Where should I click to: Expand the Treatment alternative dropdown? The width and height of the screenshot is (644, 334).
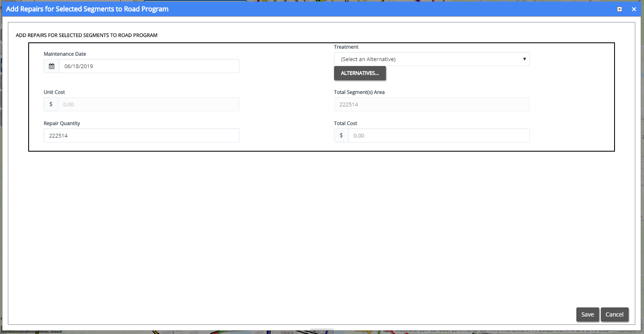(x=432, y=59)
